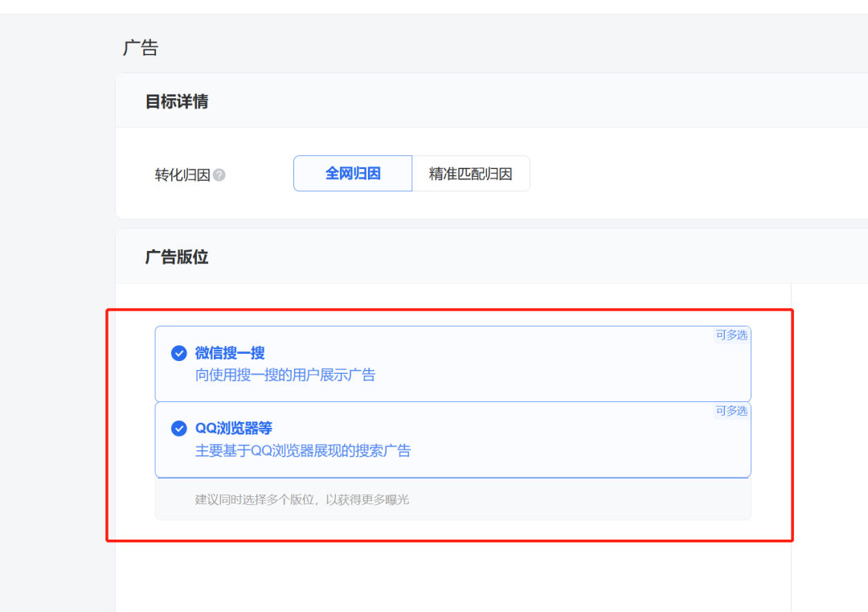Click the 广告版位 section header
This screenshot has height=612, width=868.
(x=177, y=257)
